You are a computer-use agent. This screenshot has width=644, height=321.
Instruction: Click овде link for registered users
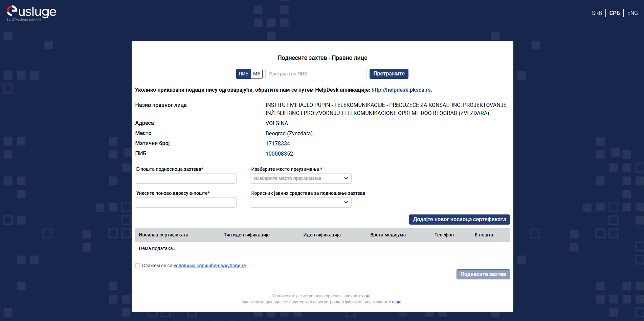pos(367,296)
